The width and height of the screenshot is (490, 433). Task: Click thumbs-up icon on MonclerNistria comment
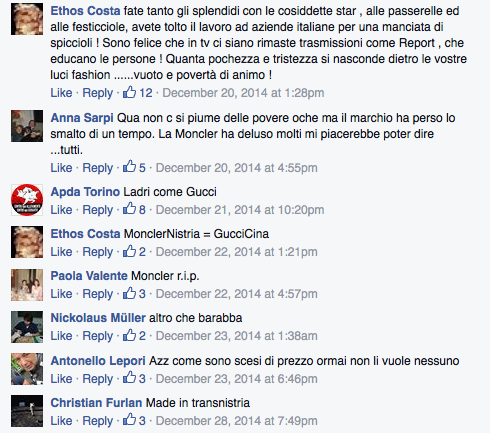[129, 251]
